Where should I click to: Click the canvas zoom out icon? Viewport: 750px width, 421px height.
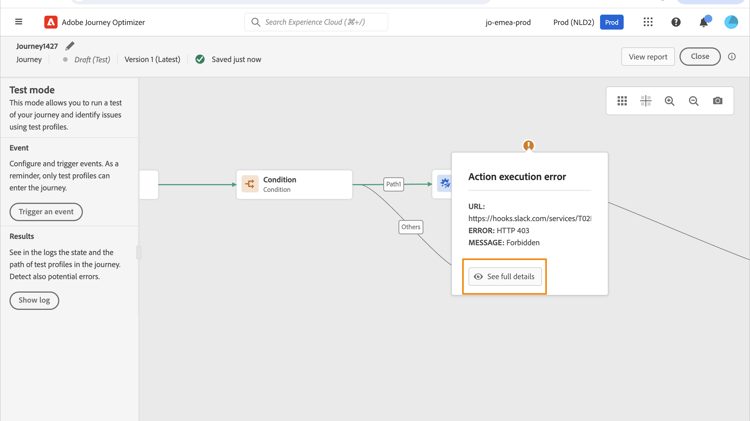tap(694, 101)
